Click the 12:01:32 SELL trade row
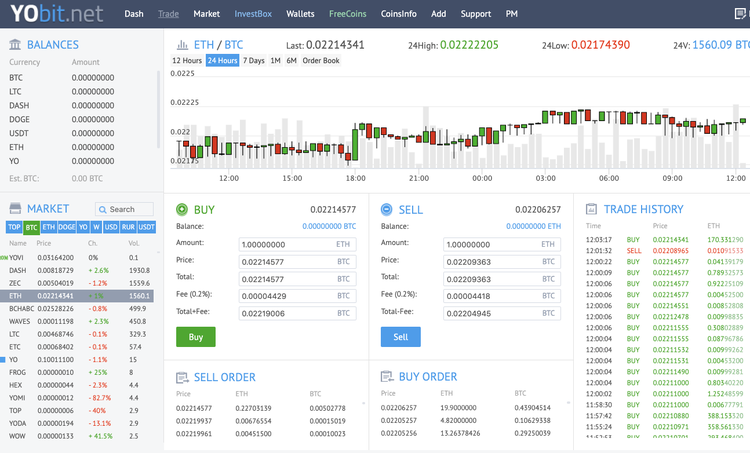The height and width of the screenshot is (453, 750). 665,251
